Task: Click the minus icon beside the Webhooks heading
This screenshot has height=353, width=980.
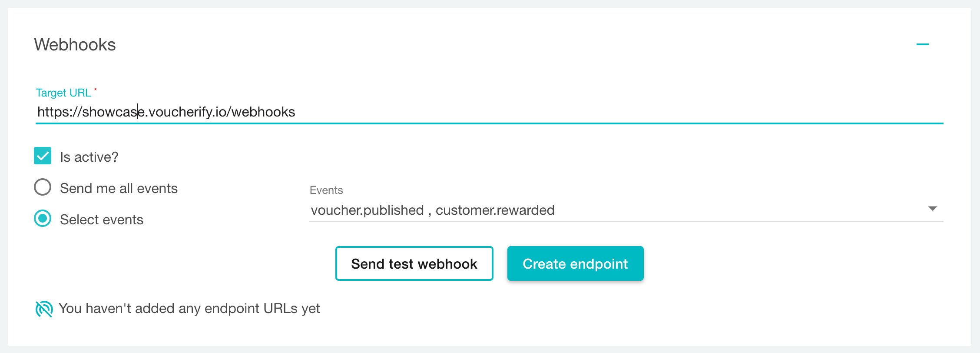Action: point(923,43)
